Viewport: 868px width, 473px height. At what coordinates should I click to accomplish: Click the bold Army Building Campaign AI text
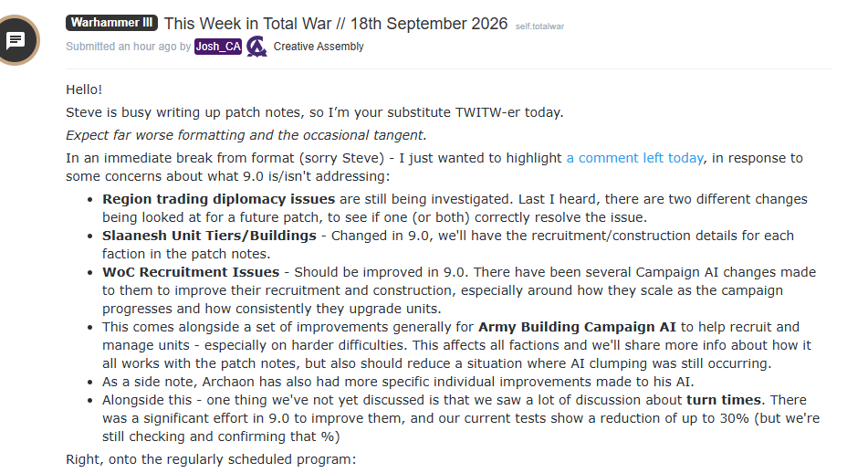[x=577, y=327]
